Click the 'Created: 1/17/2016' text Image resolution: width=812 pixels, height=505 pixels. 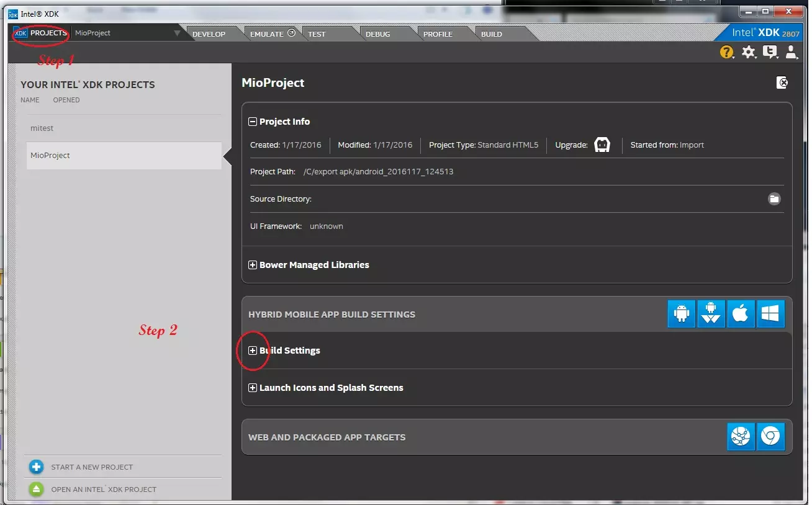(286, 145)
